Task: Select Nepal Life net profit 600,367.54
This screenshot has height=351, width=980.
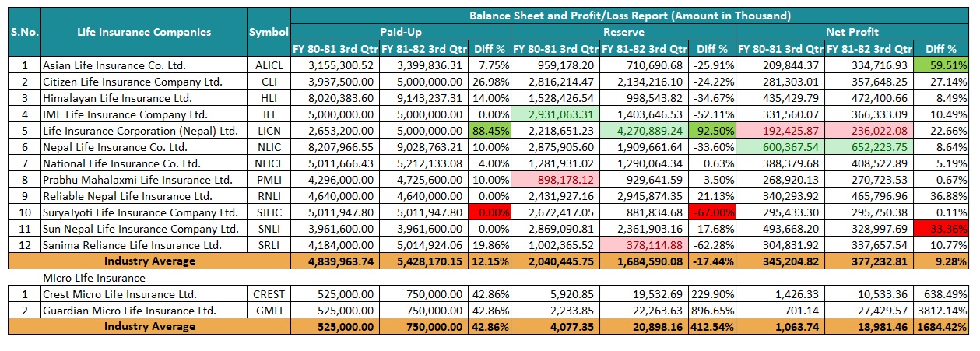Action: click(x=781, y=146)
